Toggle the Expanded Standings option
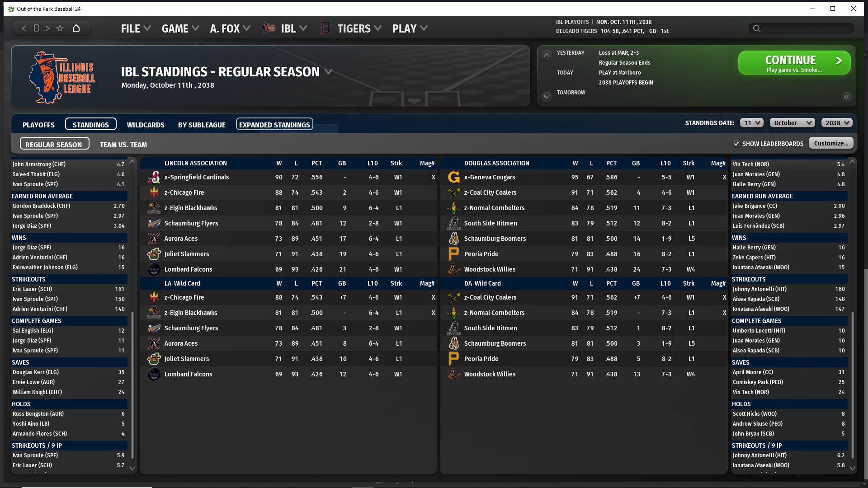 coord(274,124)
